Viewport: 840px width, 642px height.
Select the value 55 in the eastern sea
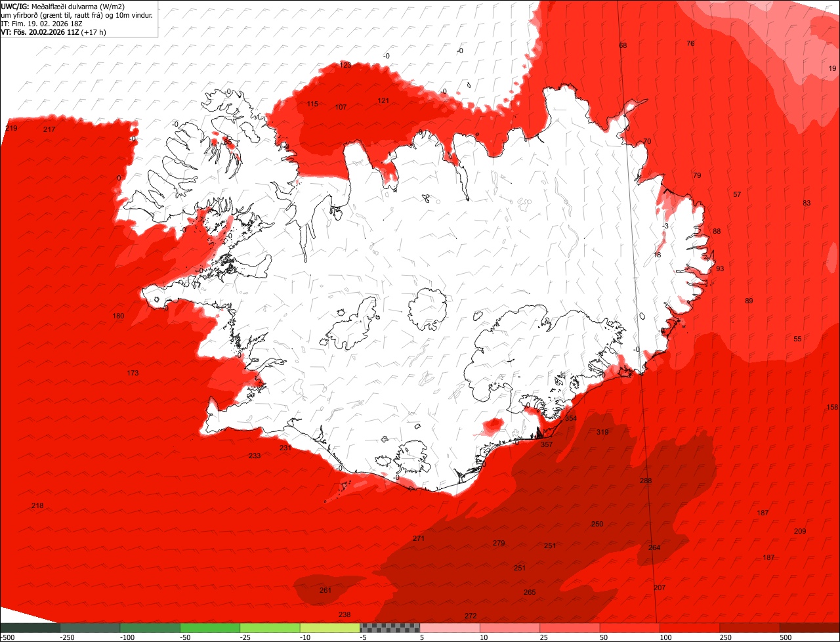797,339
